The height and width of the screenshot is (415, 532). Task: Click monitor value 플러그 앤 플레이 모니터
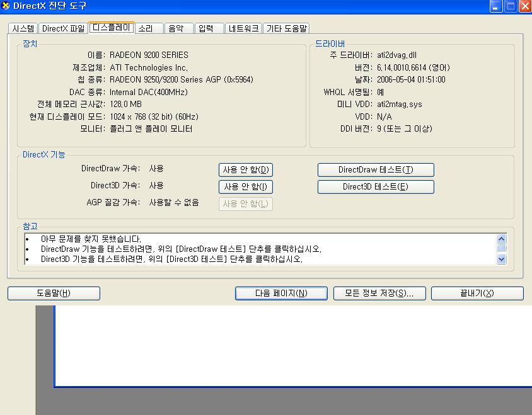pyautogui.click(x=151, y=129)
